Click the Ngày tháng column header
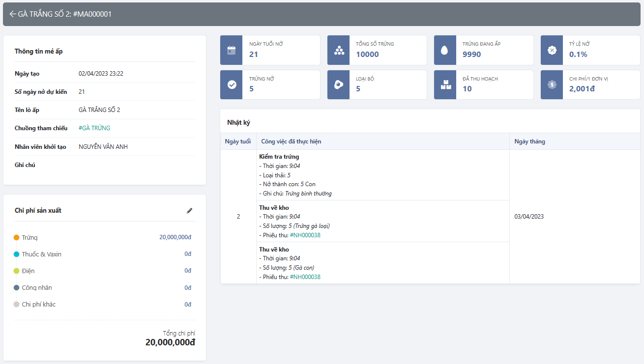 (x=529, y=141)
